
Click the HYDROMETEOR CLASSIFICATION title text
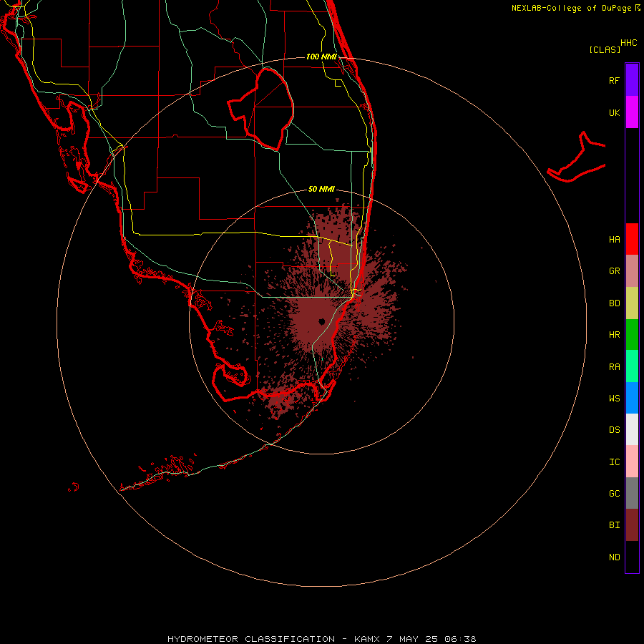click(251, 639)
